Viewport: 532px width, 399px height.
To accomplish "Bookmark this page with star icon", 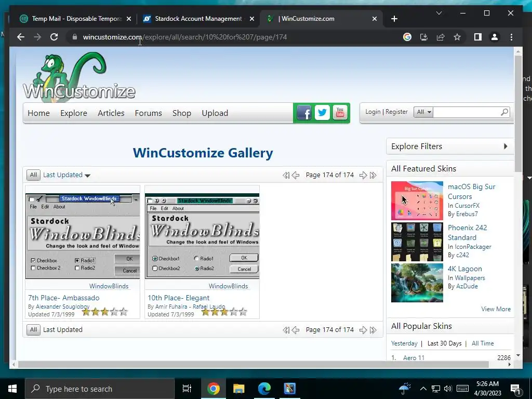I will pyautogui.click(x=457, y=37).
